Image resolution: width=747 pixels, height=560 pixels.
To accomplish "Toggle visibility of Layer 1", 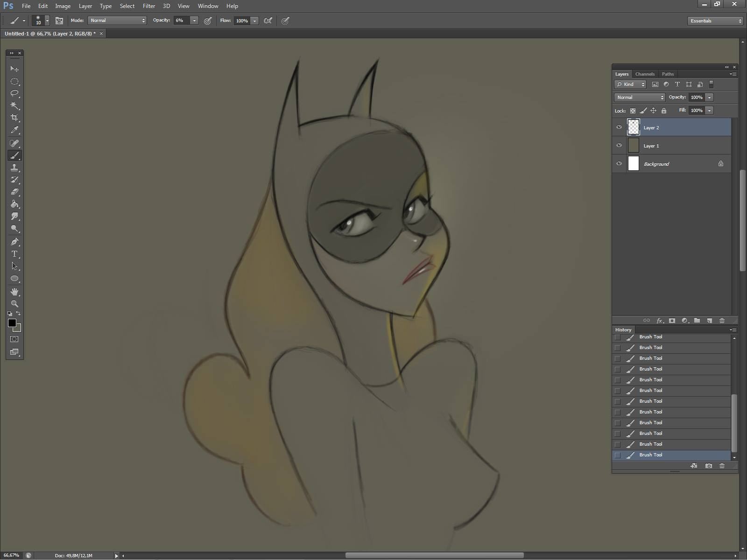I will click(619, 146).
